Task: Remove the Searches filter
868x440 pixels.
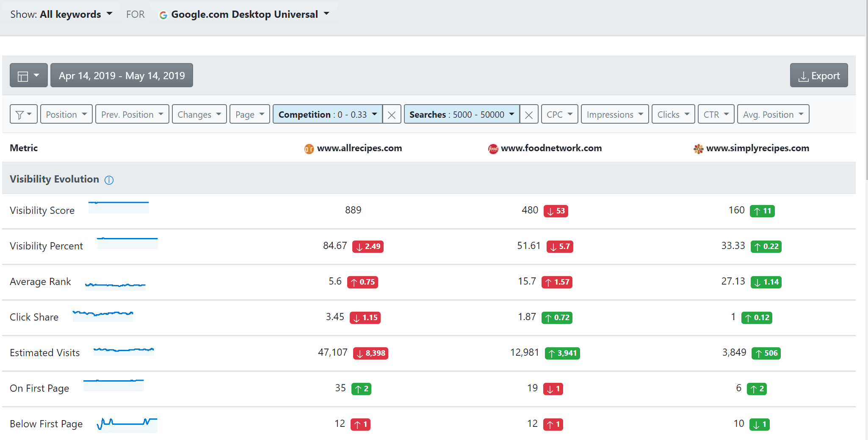Action: click(x=529, y=115)
